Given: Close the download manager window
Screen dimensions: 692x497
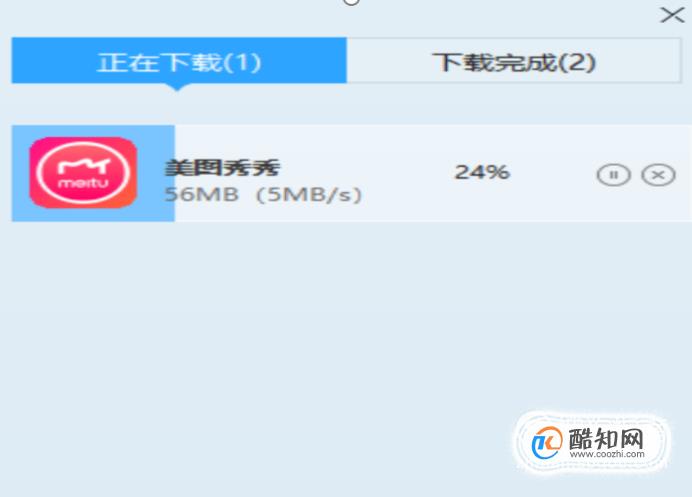Looking at the screenshot, I should pyautogui.click(x=672, y=15).
